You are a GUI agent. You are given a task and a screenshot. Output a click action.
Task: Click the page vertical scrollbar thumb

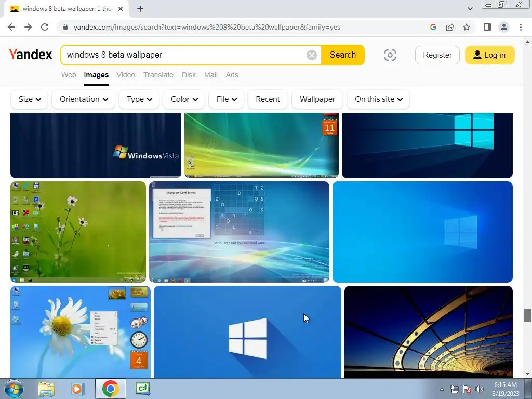click(527, 315)
